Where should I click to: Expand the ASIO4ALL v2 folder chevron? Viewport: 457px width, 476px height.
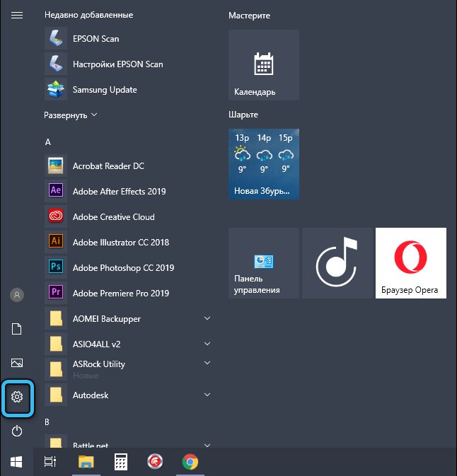pos(207,344)
